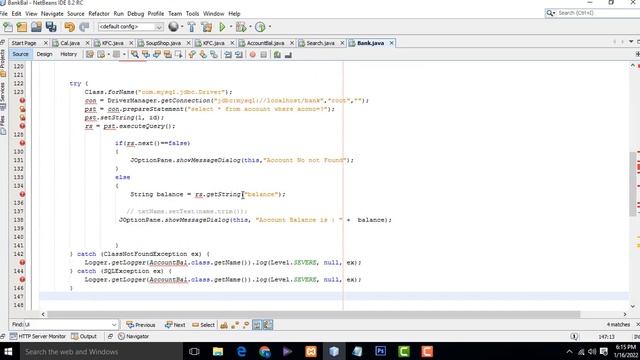The height and width of the screenshot is (360, 640).
Task: Click the Last Edit editor icon
Action: pos(90,54)
